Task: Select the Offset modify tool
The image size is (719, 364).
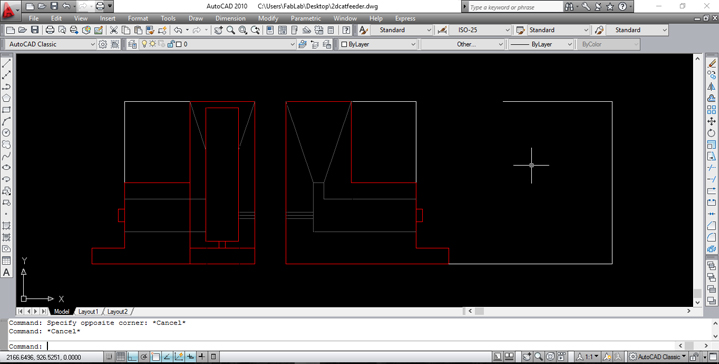Action: (x=711, y=98)
